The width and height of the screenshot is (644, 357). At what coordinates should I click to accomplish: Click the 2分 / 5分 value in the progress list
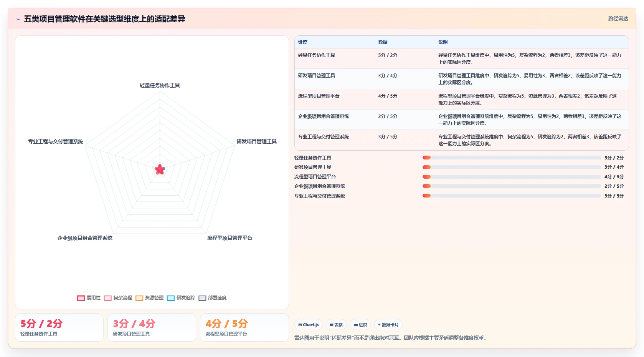pyautogui.click(x=614, y=186)
